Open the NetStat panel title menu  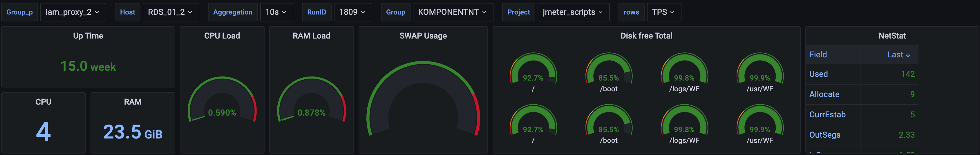(x=892, y=36)
